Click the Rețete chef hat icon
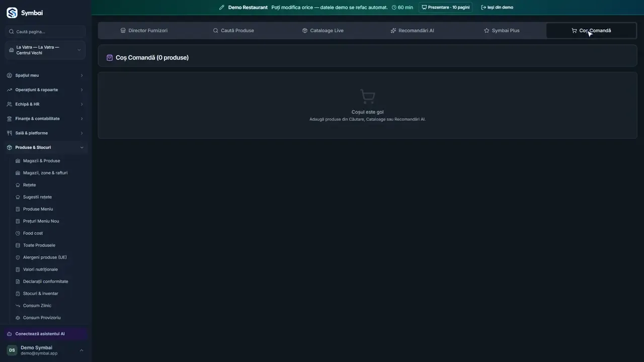The height and width of the screenshot is (362, 644). 18,185
